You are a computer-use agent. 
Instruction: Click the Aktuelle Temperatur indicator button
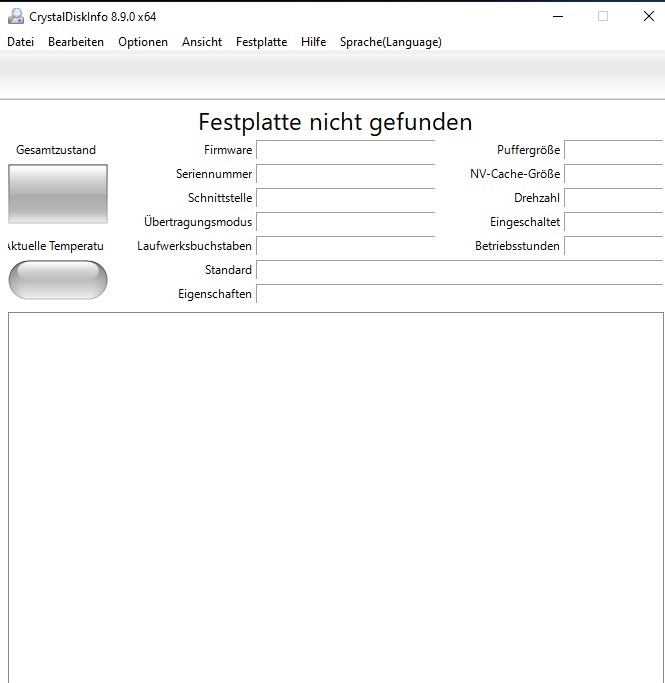click(x=58, y=280)
